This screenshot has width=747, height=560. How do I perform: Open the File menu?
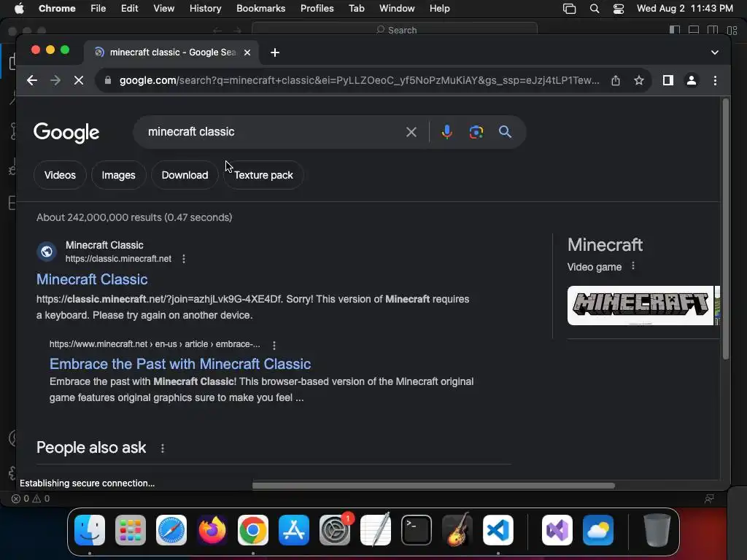point(98,8)
